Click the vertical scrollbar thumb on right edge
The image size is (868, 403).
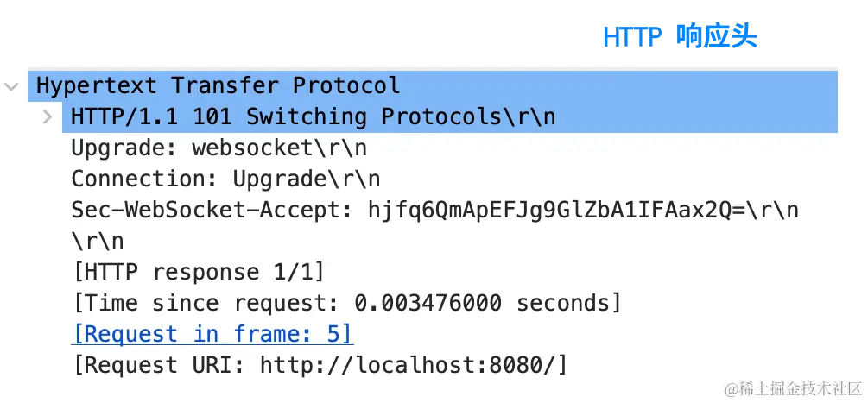[x=842, y=99]
